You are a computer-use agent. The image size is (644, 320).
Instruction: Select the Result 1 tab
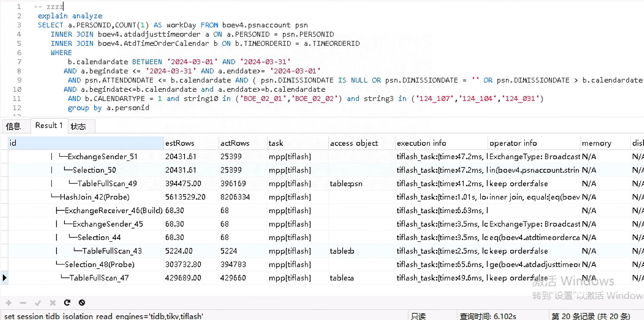49,126
